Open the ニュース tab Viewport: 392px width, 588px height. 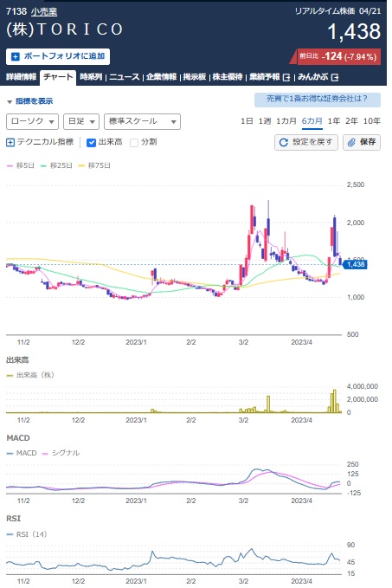(125, 77)
